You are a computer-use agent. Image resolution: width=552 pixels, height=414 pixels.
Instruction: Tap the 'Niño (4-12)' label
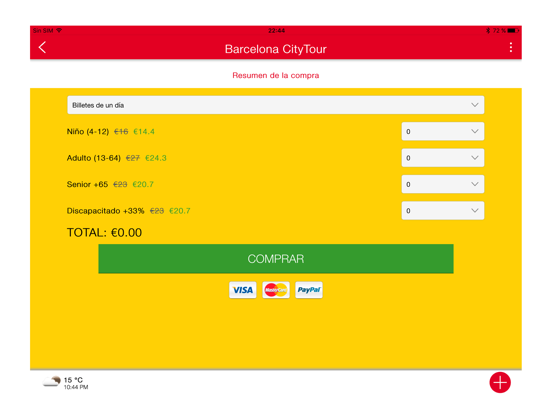click(88, 132)
